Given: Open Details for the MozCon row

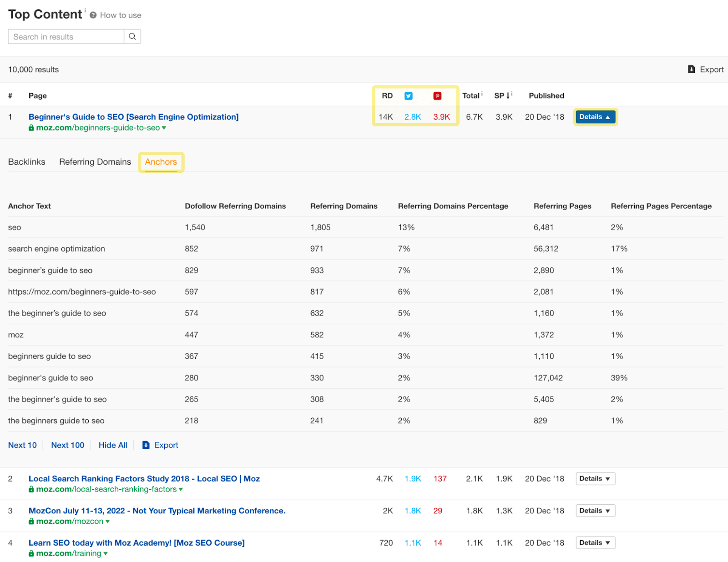Looking at the screenshot, I should [x=595, y=511].
